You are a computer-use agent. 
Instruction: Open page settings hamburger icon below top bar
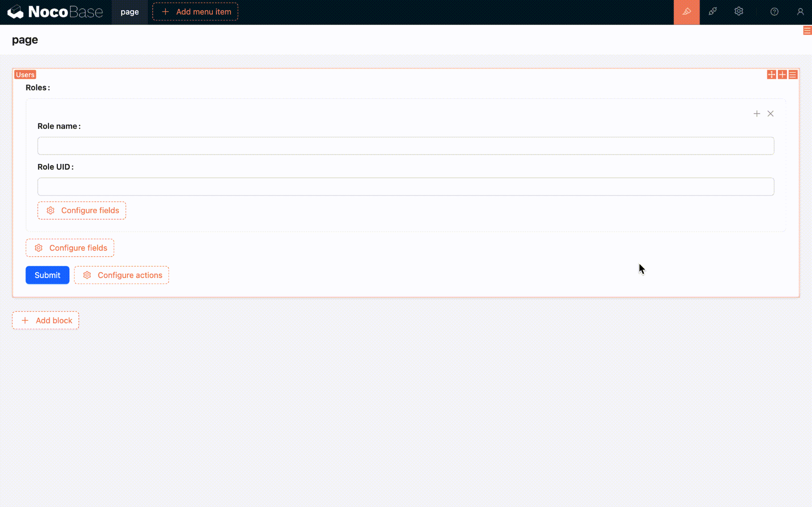pyautogui.click(x=807, y=31)
